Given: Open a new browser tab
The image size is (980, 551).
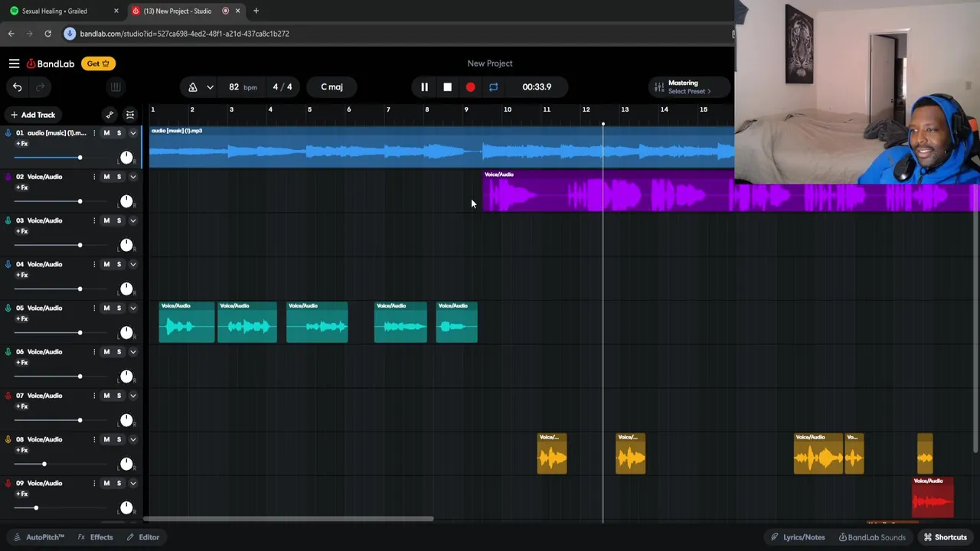Looking at the screenshot, I should coord(256,11).
